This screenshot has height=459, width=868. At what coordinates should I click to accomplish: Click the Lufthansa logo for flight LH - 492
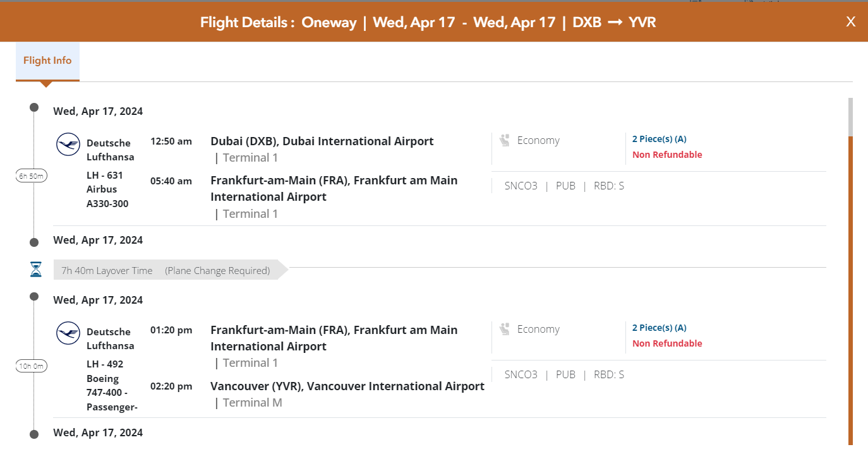point(68,333)
